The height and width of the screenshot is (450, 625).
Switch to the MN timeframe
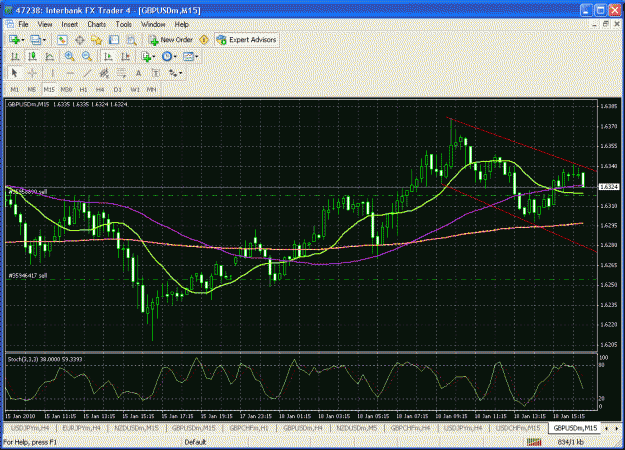coord(151,90)
